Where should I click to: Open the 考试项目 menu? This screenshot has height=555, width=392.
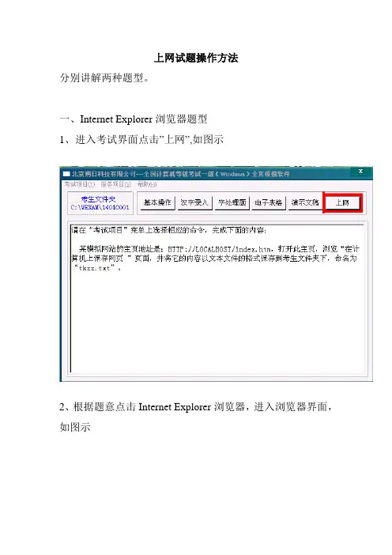pos(80,184)
